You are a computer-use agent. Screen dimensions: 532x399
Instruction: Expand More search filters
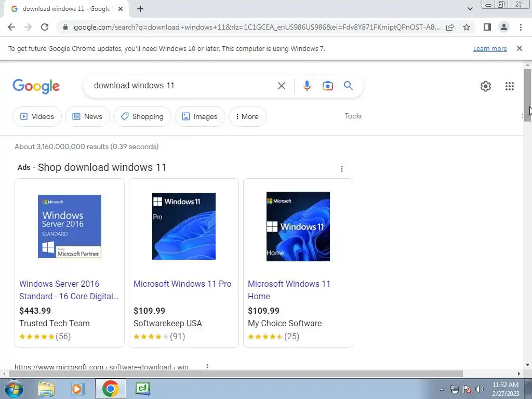point(247,116)
